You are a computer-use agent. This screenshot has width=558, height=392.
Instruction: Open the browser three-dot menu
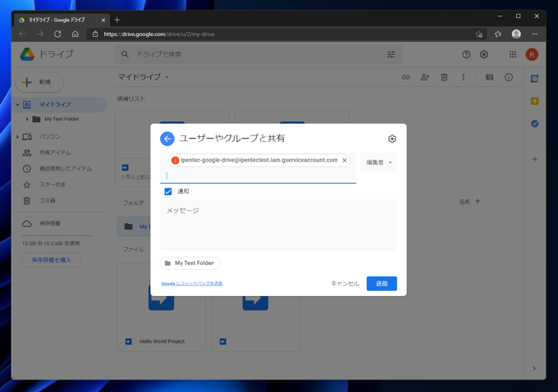pyautogui.click(x=534, y=34)
